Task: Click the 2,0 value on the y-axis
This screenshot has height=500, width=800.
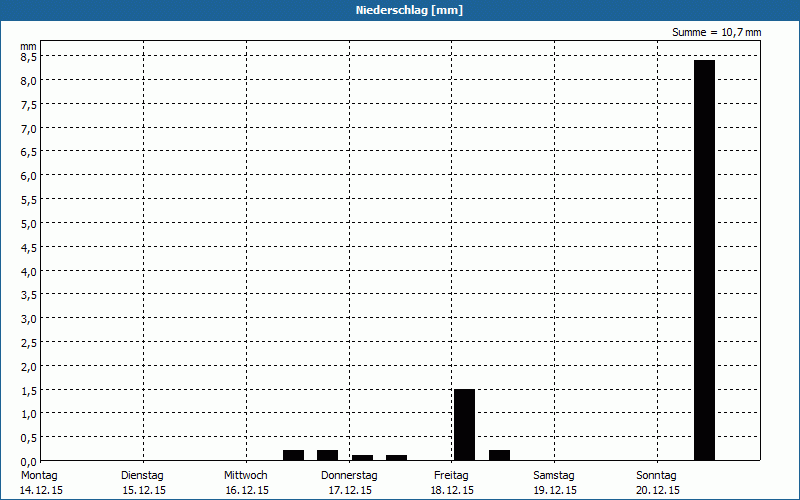Action: coord(29,366)
